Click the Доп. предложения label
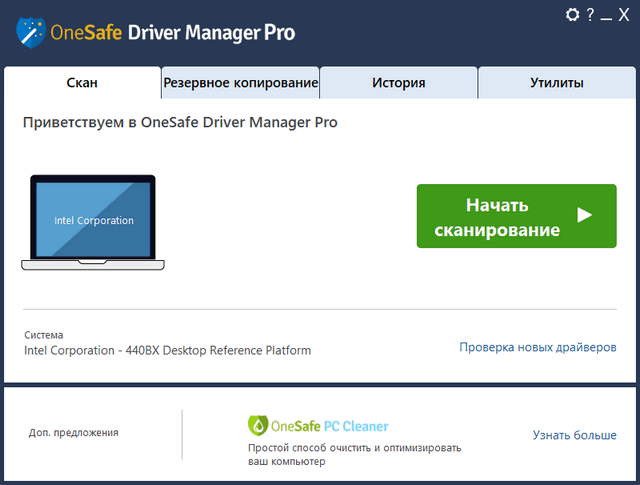Screen dimensions: 640x485 click(74, 433)
